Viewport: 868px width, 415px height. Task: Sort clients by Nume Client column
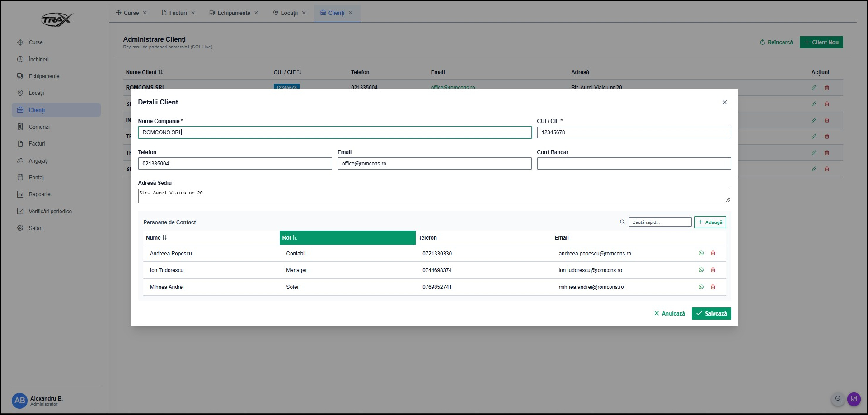click(x=144, y=72)
